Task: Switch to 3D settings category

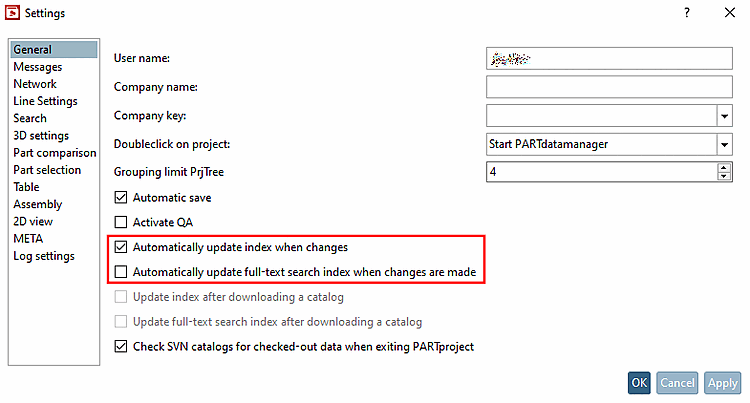Action: [41, 135]
